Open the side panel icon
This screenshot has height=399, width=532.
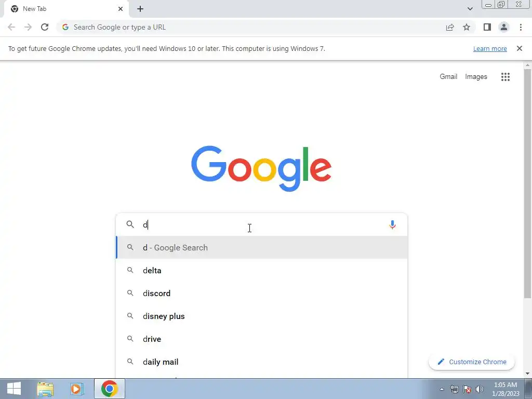pos(487,27)
